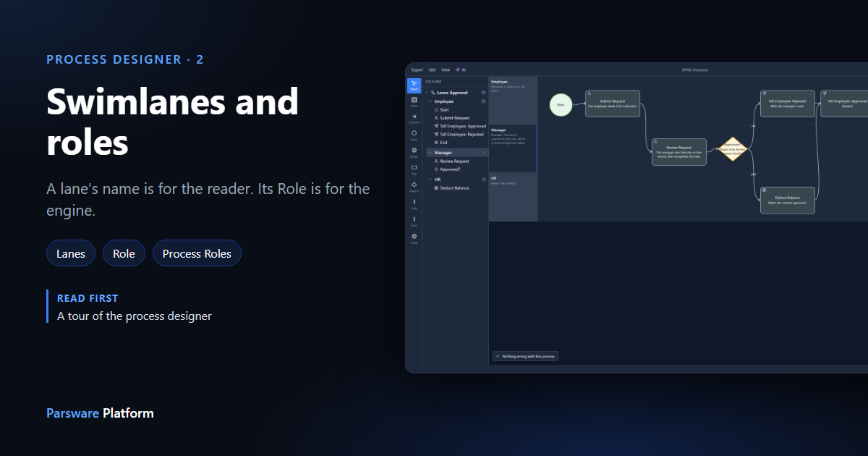This screenshot has width=868, height=456.
Task: Select the Fork tool
Action: (414, 204)
